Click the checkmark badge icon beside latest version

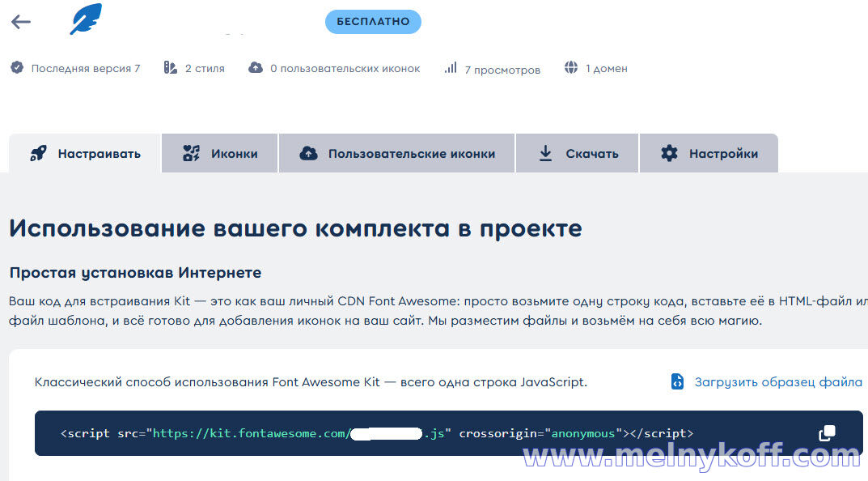[17, 68]
